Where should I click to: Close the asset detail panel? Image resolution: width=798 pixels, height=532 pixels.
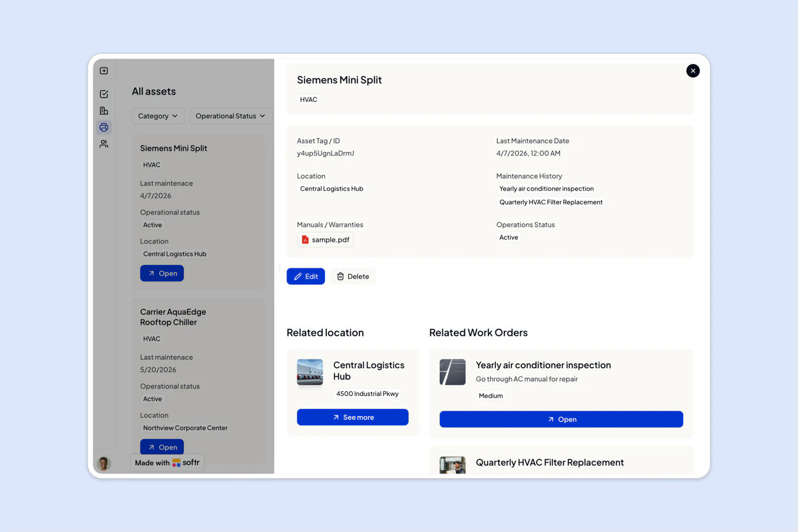click(693, 71)
